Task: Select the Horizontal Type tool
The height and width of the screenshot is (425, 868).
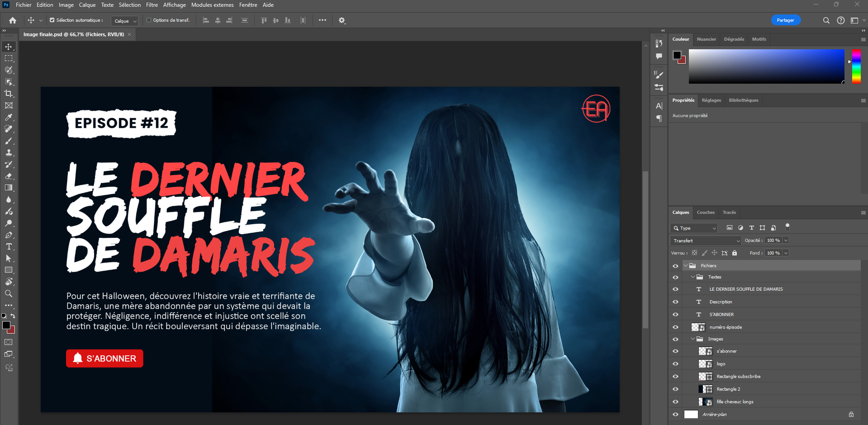Action: click(9, 247)
